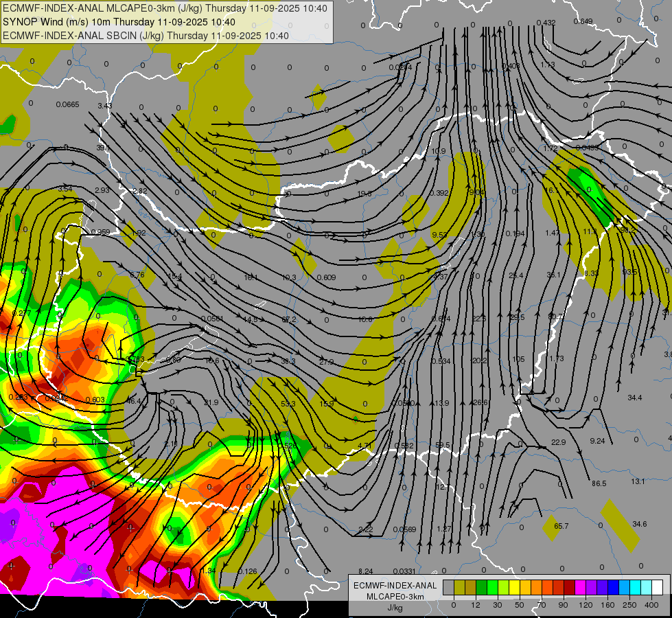Click the map value '13.1'

tap(638, 482)
